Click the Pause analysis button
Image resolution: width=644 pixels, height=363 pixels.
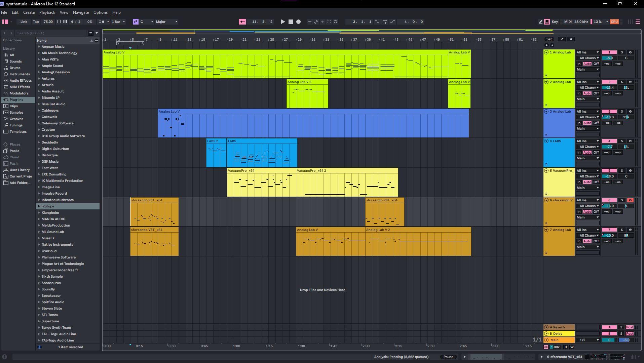click(x=448, y=357)
